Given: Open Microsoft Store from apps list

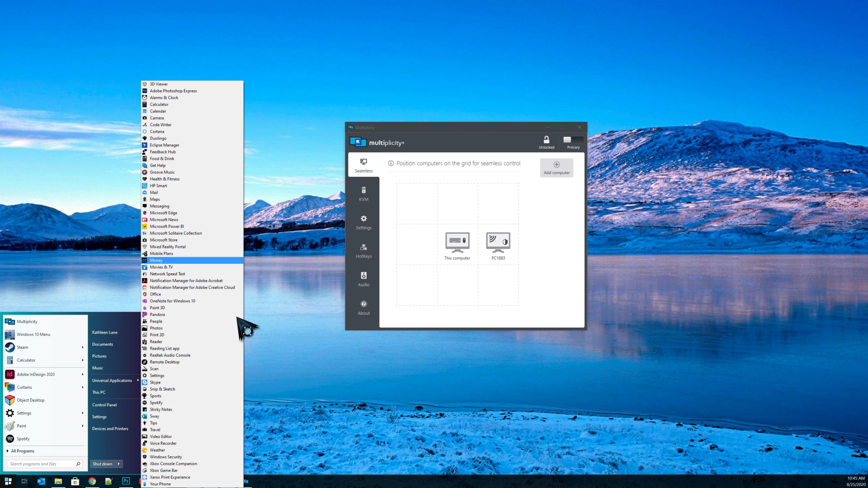Looking at the screenshot, I should (163, 240).
